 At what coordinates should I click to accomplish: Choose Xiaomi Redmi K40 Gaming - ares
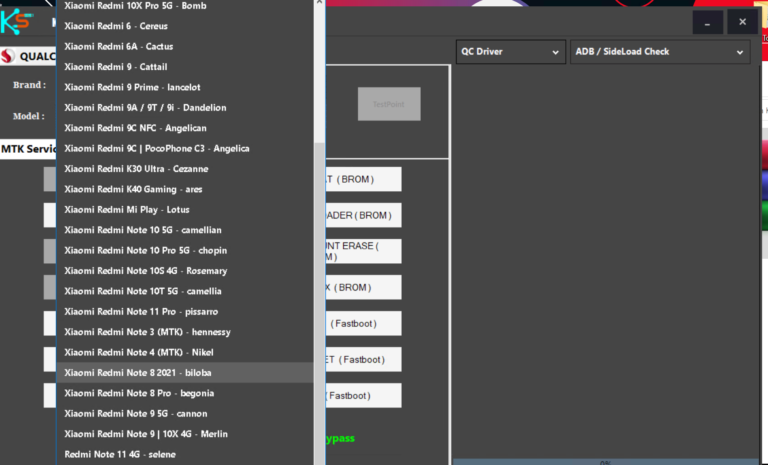[185, 189]
